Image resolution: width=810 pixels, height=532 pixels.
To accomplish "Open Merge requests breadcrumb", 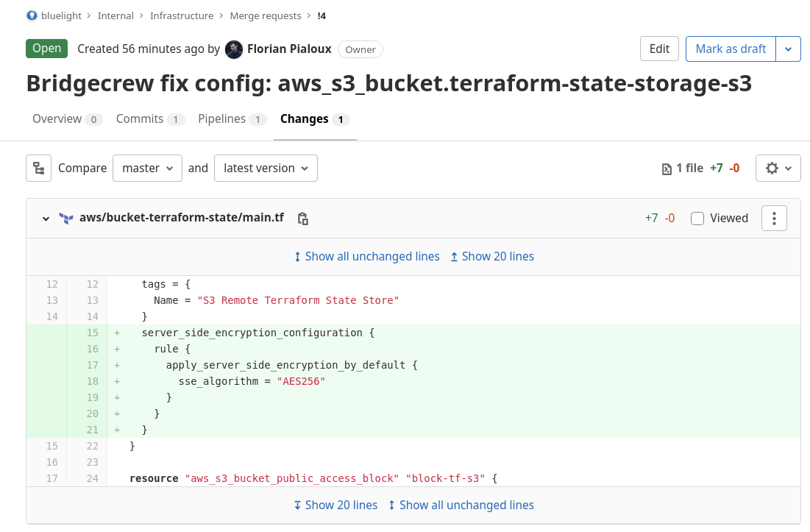I will coord(266,16).
